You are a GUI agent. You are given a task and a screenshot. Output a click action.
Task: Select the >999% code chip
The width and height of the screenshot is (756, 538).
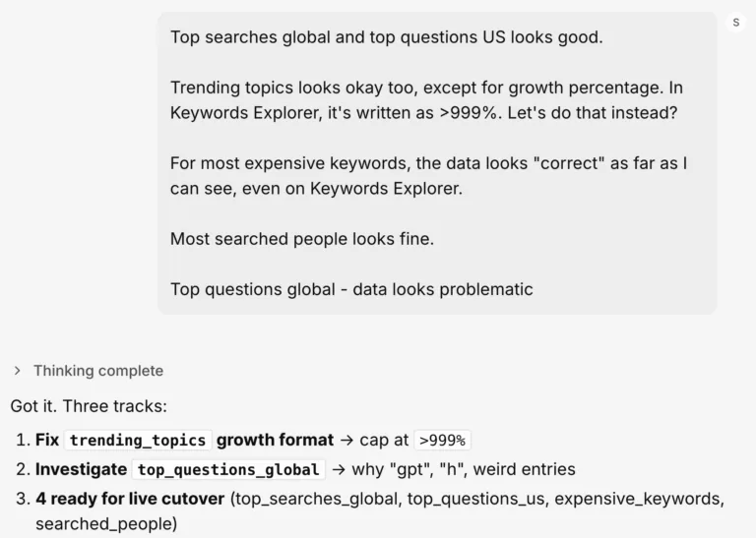(442, 441)
